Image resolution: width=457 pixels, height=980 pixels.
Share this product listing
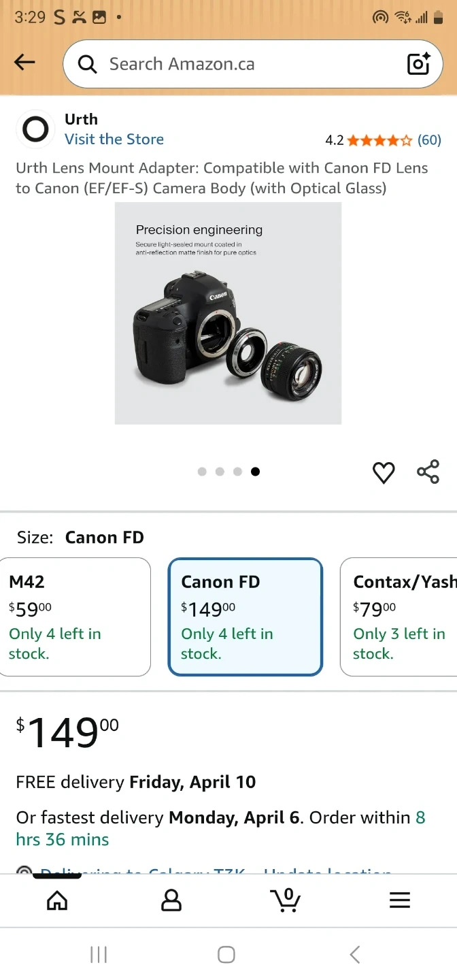point(428,472)
